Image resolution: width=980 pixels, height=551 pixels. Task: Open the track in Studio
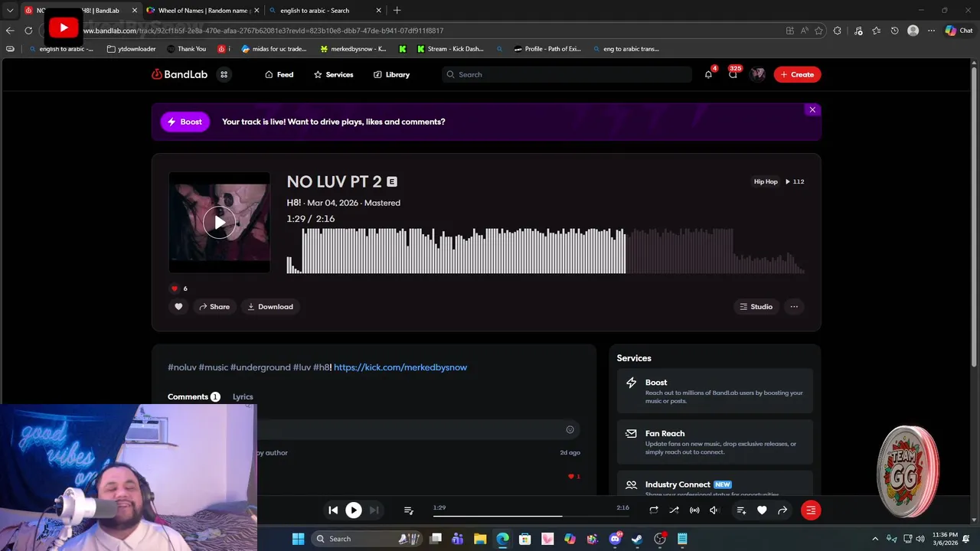[756, 307]
